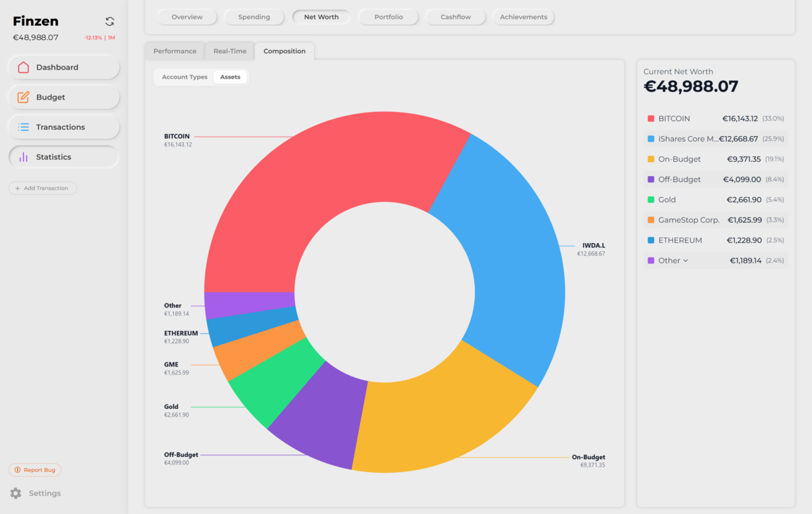Open the Portfolio tab

[388, 17]
